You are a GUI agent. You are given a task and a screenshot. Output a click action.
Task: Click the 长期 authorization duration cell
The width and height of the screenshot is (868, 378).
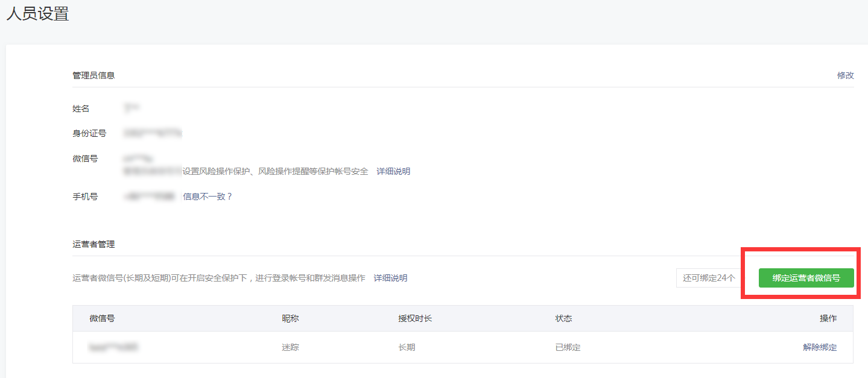[407, 347]
